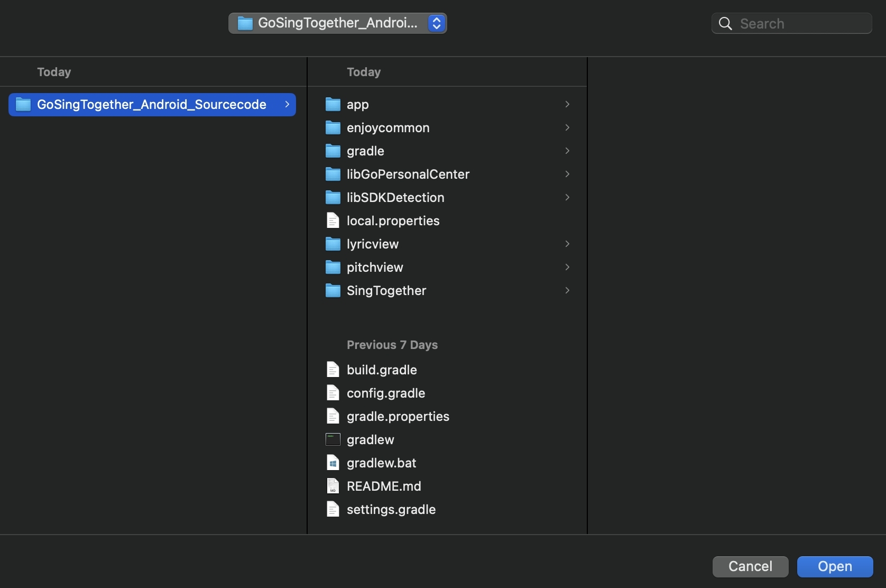Screen dimensions: 886x588
Task: Select the enjoycommon folder name
Action: coord(388,128)
